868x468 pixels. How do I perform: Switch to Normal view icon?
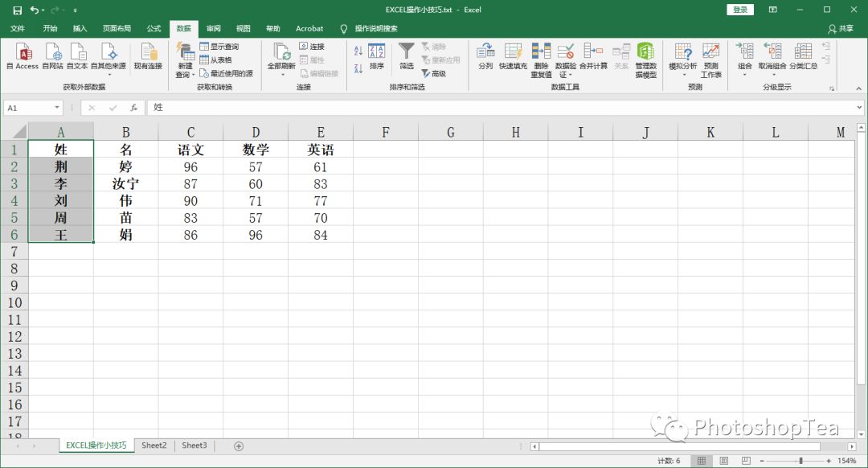pyautogui.click(x=702, y=461)
